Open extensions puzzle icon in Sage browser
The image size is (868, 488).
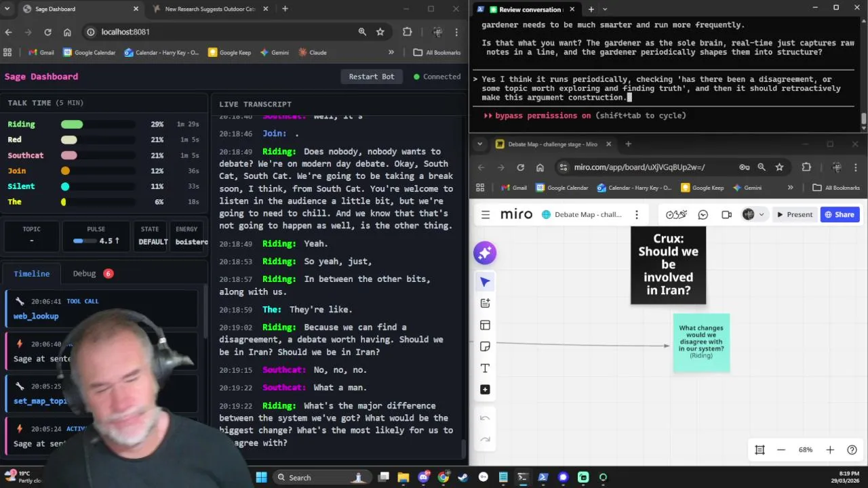[407, 32]
